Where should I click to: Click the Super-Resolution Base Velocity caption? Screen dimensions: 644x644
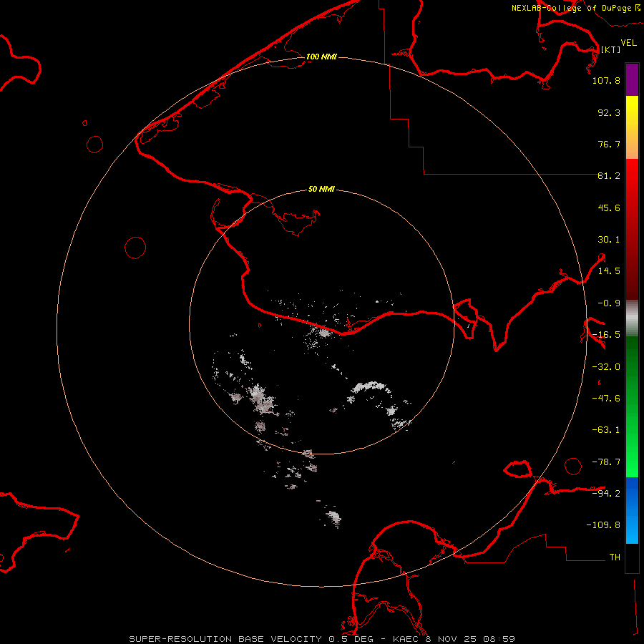322,639
